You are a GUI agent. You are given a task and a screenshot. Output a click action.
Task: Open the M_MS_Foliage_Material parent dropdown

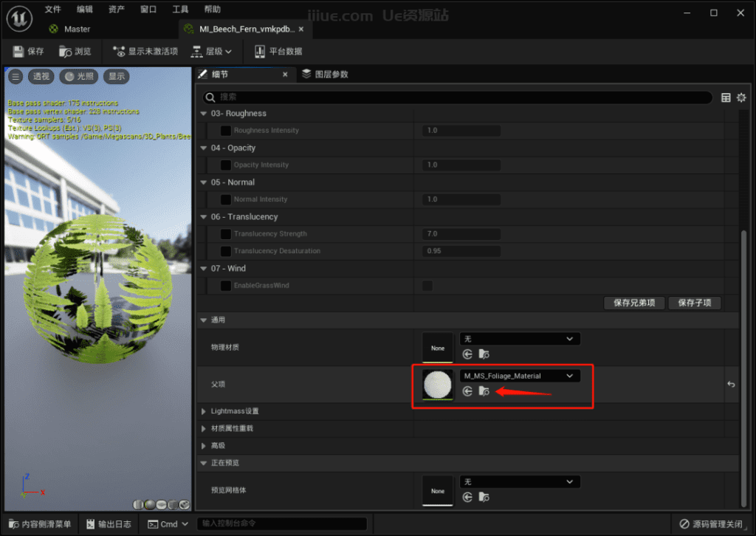519,375
